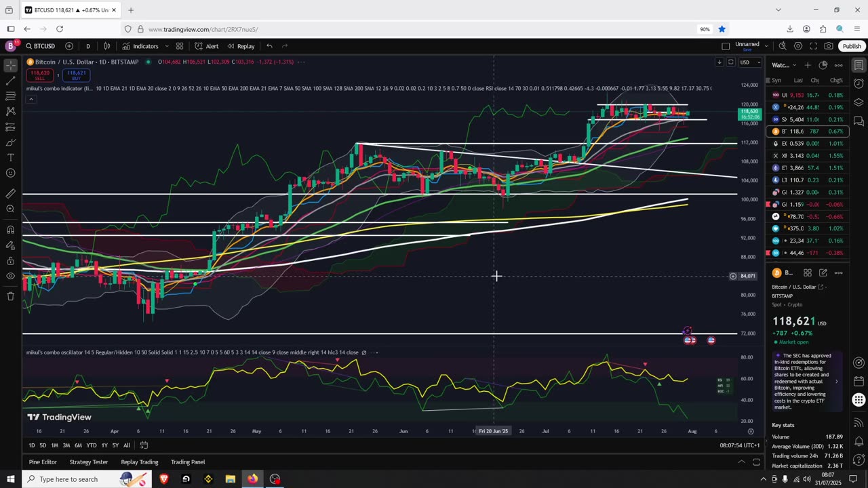The image size is (868, 488).
Task: Open the object tree layers panel
Action: coord(859,102)
